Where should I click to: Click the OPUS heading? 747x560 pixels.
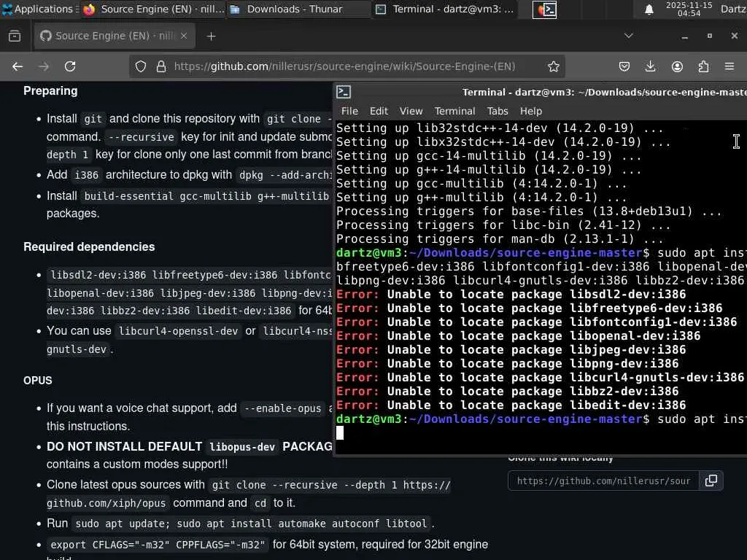[x=38, y=381]
